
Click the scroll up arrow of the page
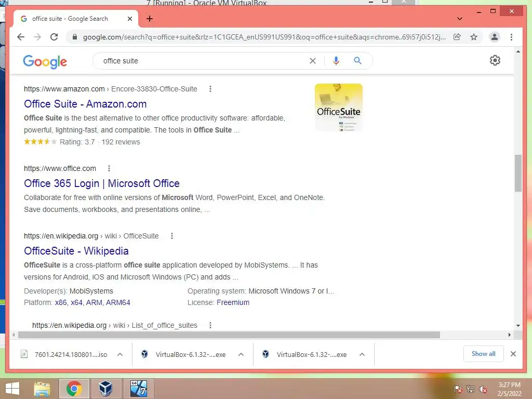pyautogui.click(x=518, y=51)
